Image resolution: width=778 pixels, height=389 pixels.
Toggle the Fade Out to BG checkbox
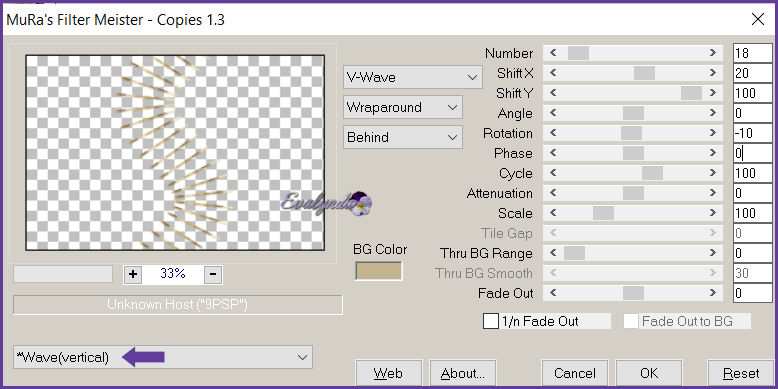click(631, 321)
